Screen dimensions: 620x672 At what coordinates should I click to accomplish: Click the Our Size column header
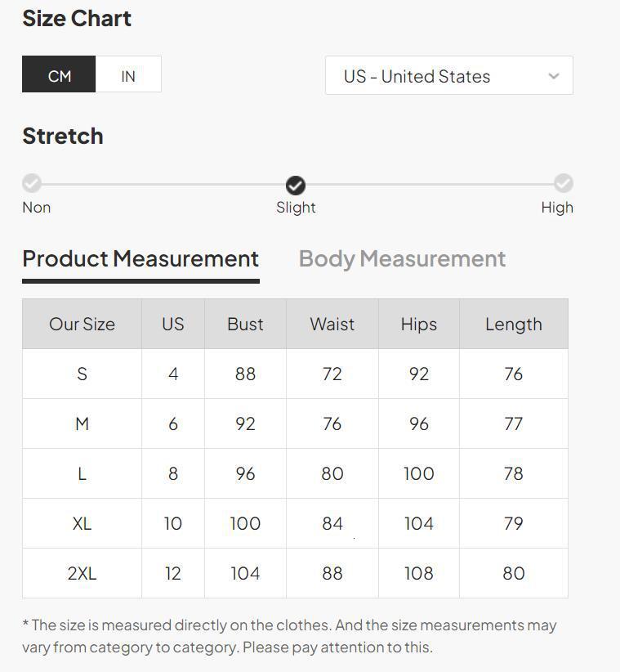pos(82,325)
